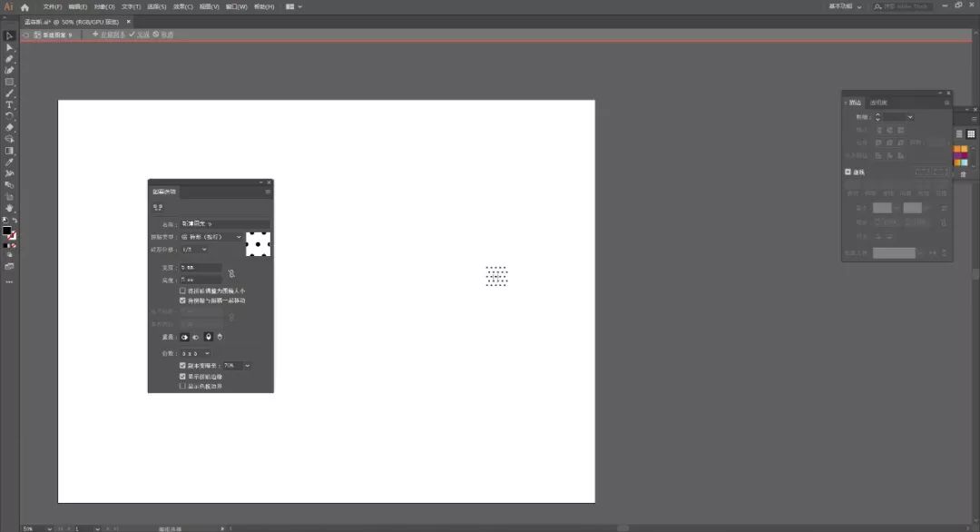980x532 pixels.
Task: Toggle the show swatch bounds checkbox
Action: (x=182, y=386)
